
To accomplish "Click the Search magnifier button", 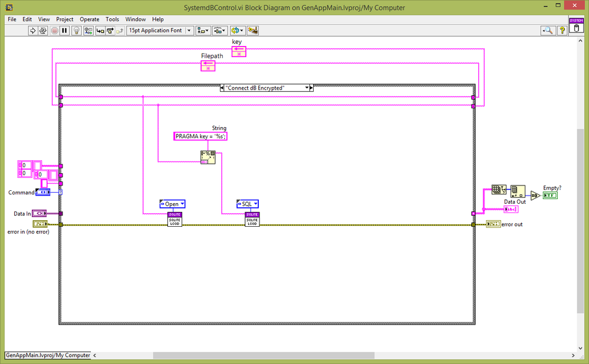I will pos(548,30).
